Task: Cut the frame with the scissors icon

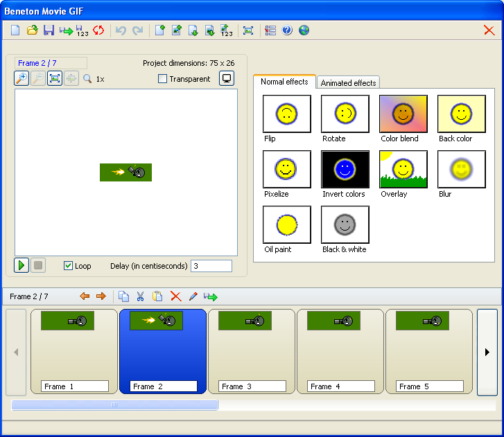Action: click(140, 296)
